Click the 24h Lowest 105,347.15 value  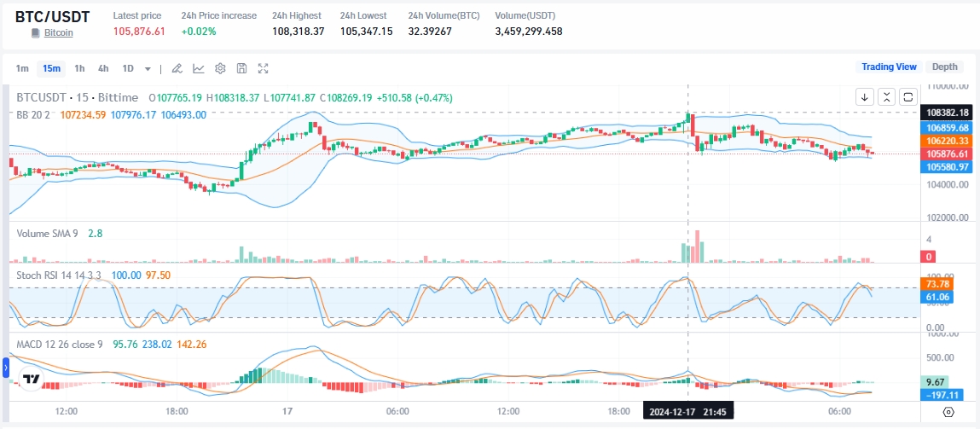(x=366, y=32)
